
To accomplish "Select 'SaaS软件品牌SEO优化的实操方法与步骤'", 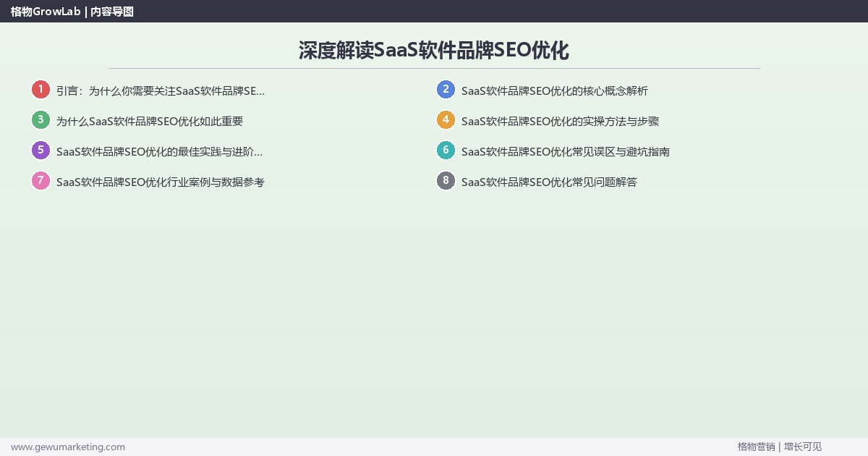I will pos(560,122).
